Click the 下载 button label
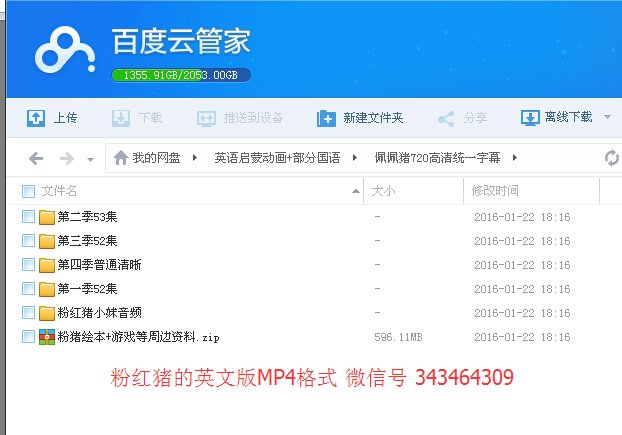622x435 pixels. [x=151, y=118]
